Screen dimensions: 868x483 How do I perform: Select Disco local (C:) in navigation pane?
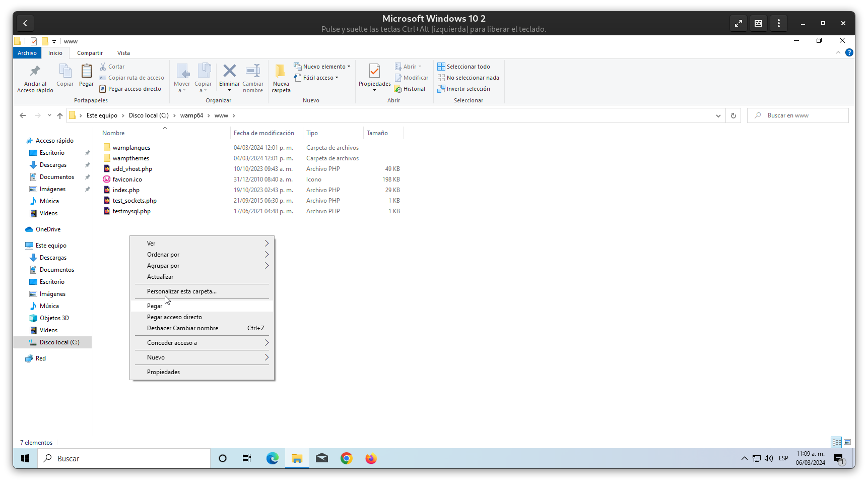[59, 342]
